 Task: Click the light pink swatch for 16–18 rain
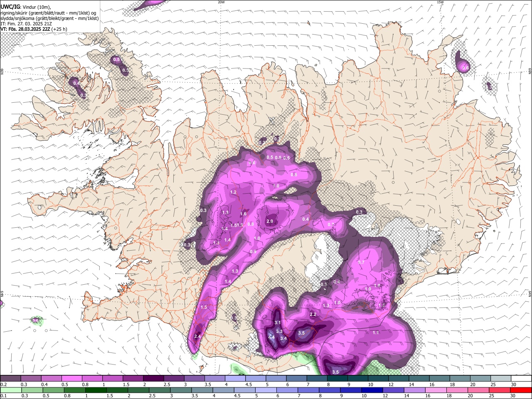(x=436, y=390)
